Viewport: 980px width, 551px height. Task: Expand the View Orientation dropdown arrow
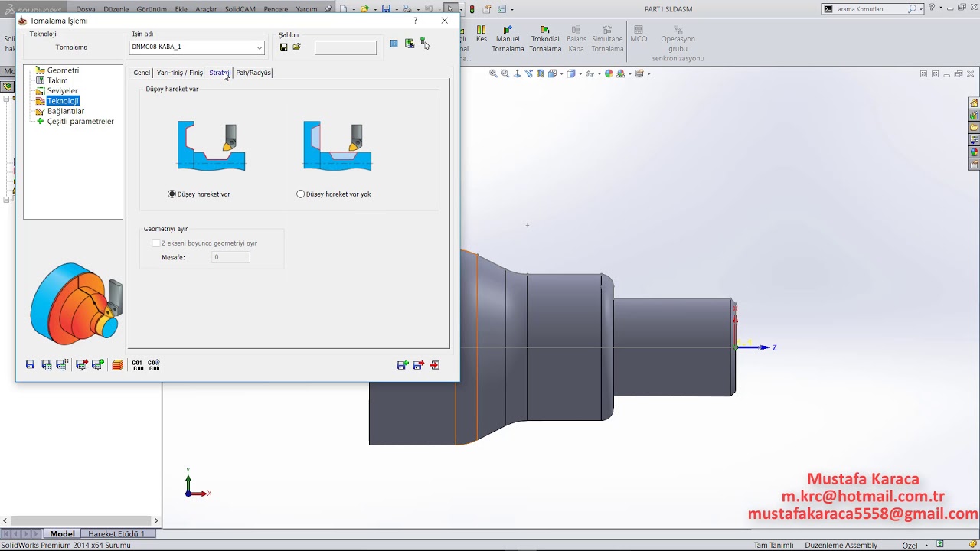point(561,73)
